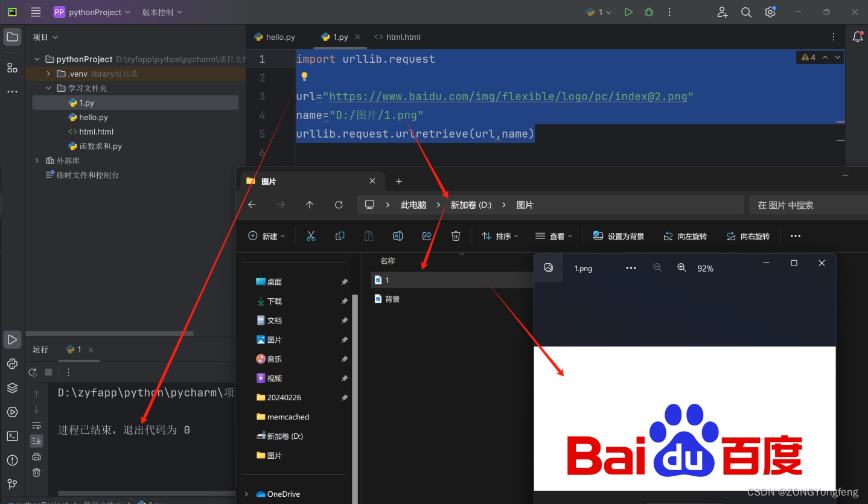
Task: Open the Terminal icon in left sidebar
Action: [12, 436]
